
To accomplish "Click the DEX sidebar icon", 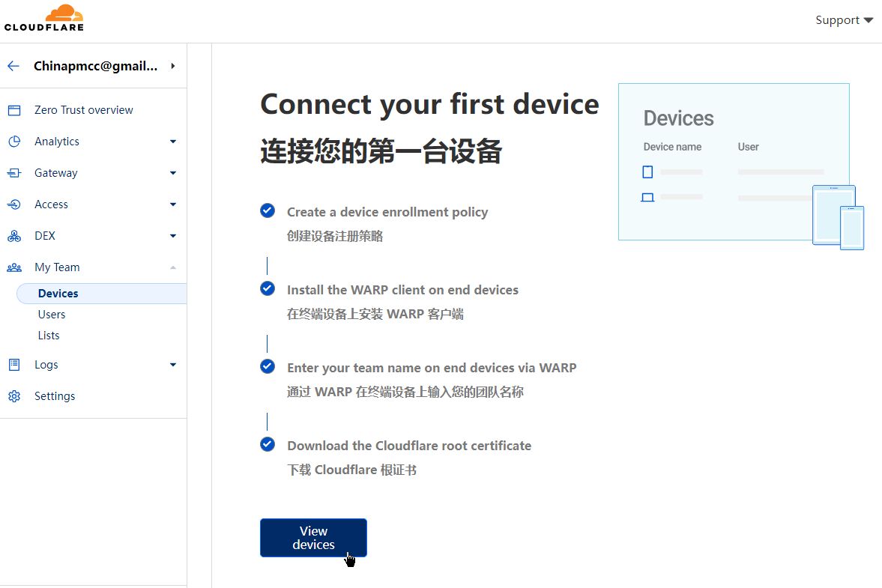I will [x=14, y=236].
